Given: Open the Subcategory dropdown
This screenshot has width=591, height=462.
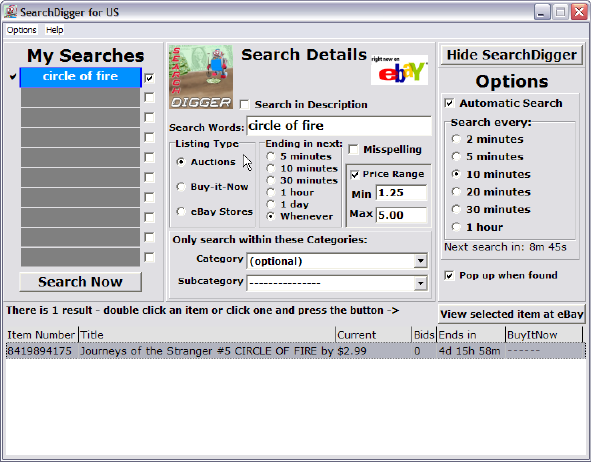Looking at the screenshot, I should (420, 283).
